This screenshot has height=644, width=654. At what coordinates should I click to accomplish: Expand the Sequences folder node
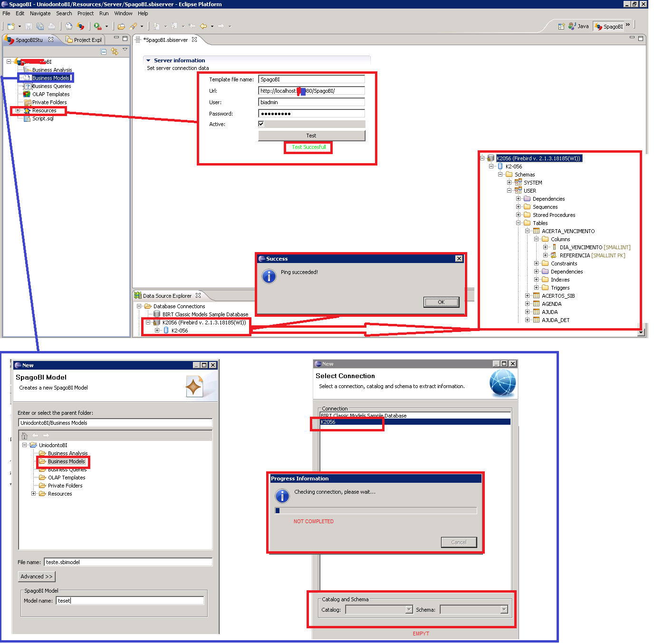(x=518, y=207)
